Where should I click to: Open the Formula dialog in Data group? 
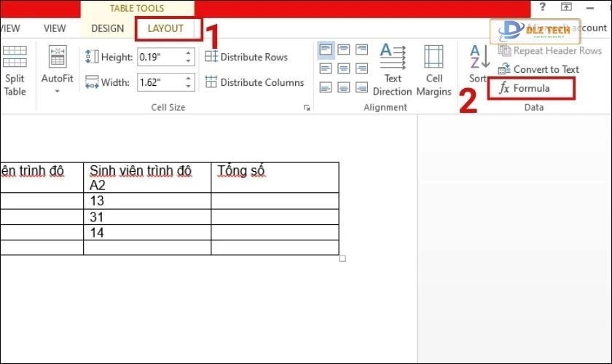[530, 88]
